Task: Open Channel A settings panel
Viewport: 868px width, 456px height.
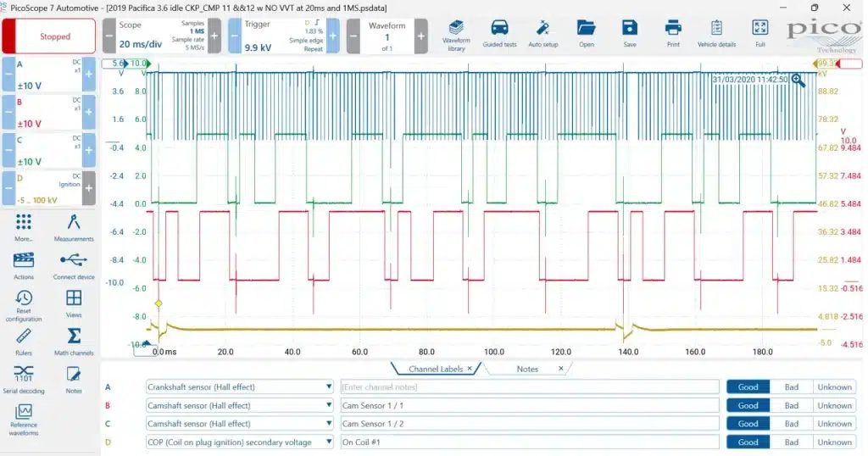Action: point(48,74)
